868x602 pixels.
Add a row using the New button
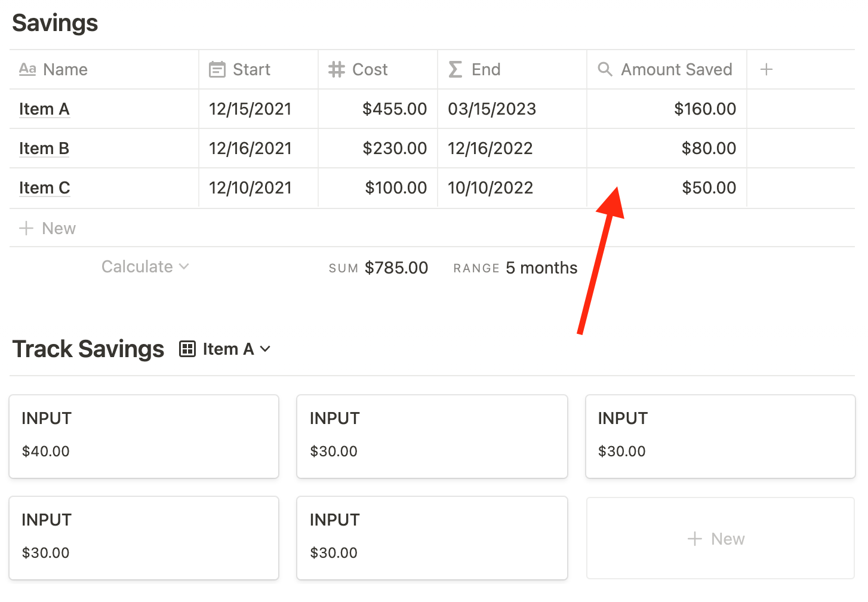(x=58, y=228)
